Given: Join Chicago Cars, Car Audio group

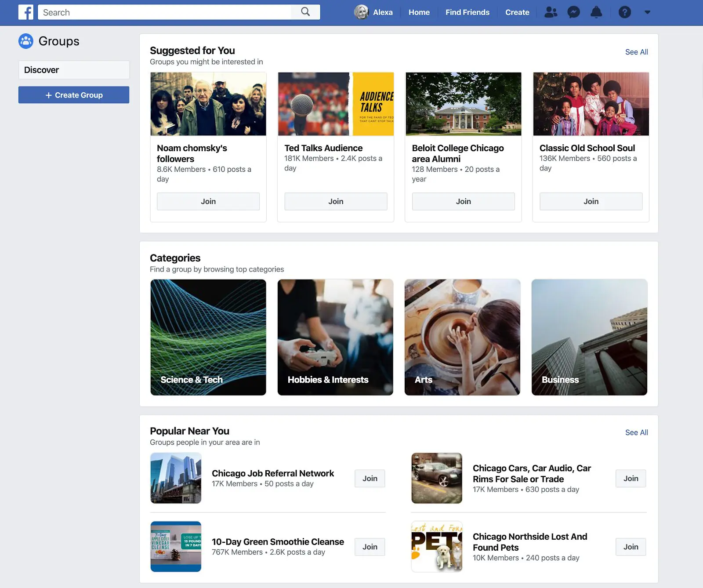Looking at the screenshot, I should coord(631,479).
